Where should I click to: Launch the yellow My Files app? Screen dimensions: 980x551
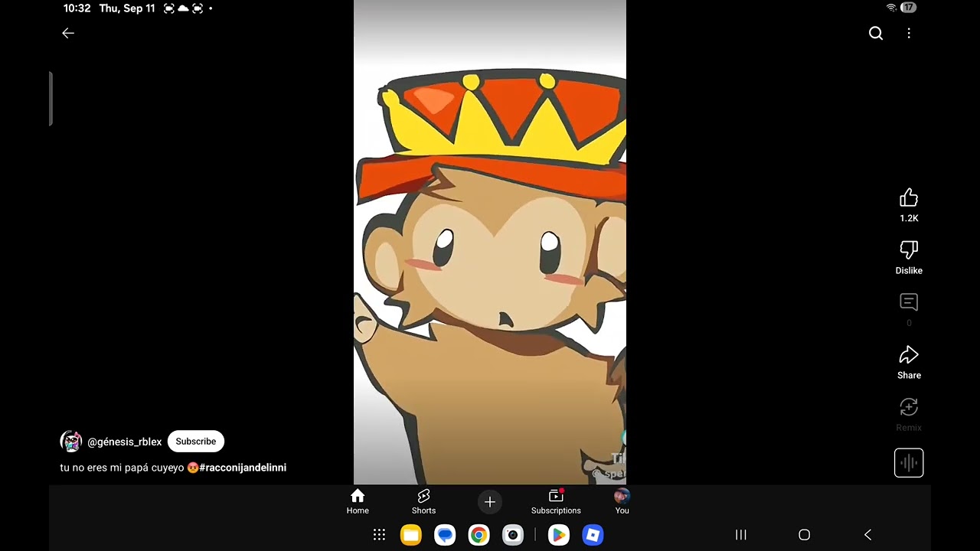tap(411, 535)
